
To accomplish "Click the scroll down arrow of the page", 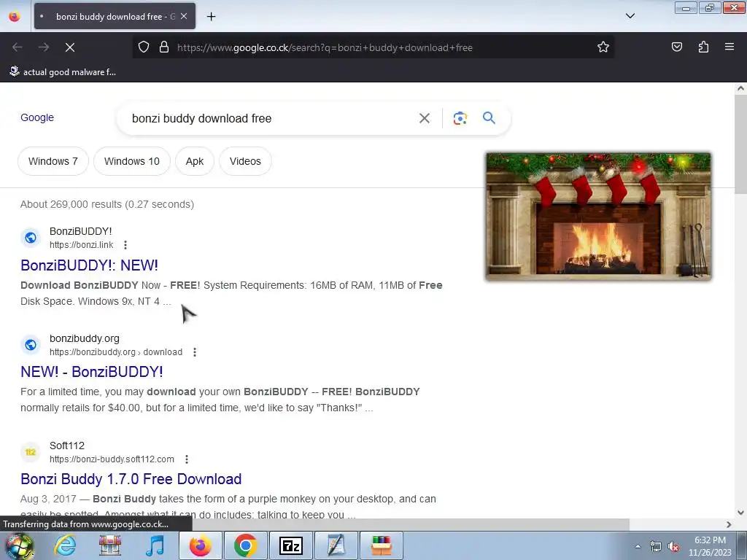I will [x=740, y=513].
